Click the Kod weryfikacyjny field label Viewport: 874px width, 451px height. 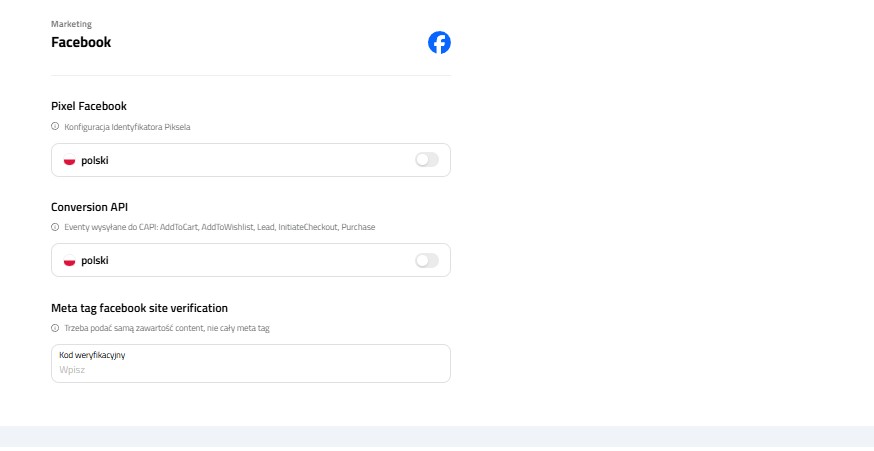[92, 355]
